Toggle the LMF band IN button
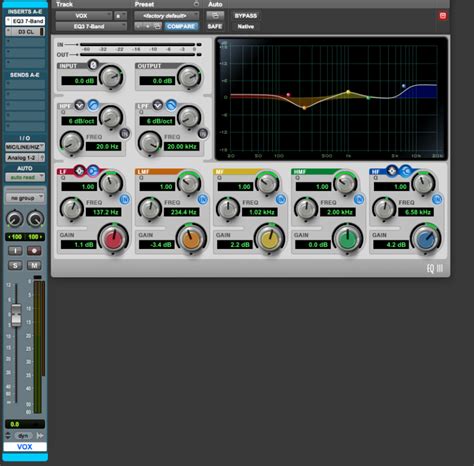474x466 pixels. pos(203,199)
